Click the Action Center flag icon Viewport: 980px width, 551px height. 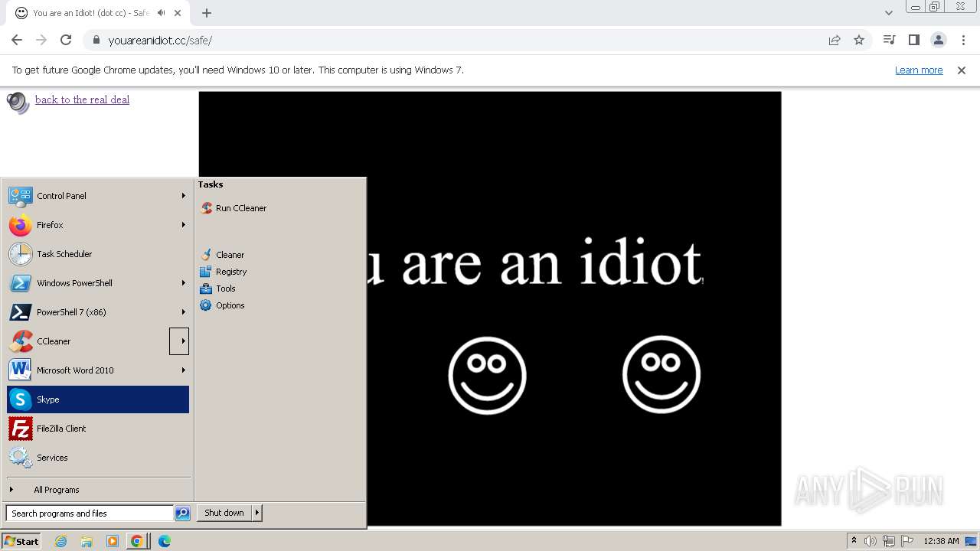[x=907, y=541]
